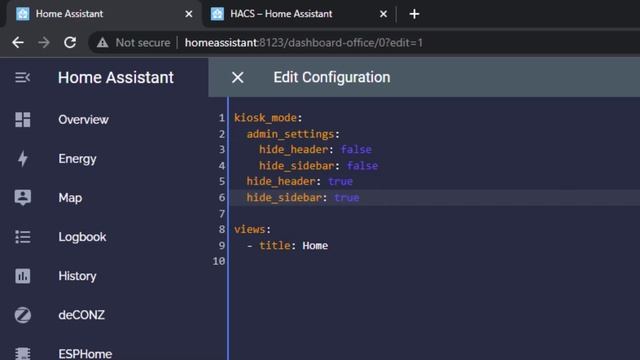Click the true value on line 6
This screenshot has width=640, height=360.
pos(347,198)
